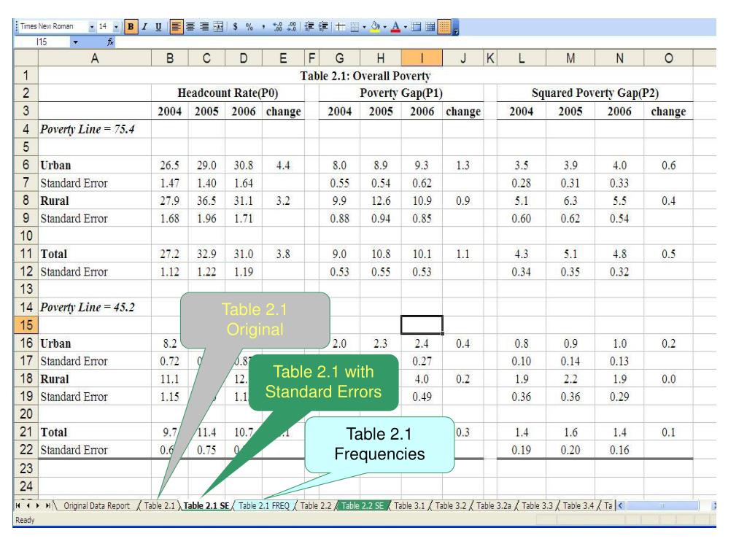Align text left
747x560 pixels.
tap(176, 27)
